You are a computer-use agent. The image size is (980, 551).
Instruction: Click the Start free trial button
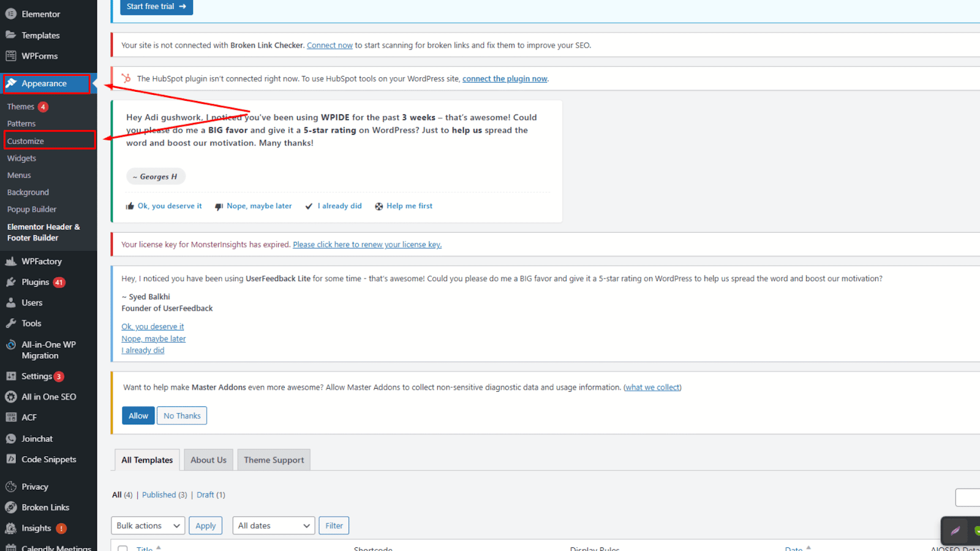(x=156, y=7)
